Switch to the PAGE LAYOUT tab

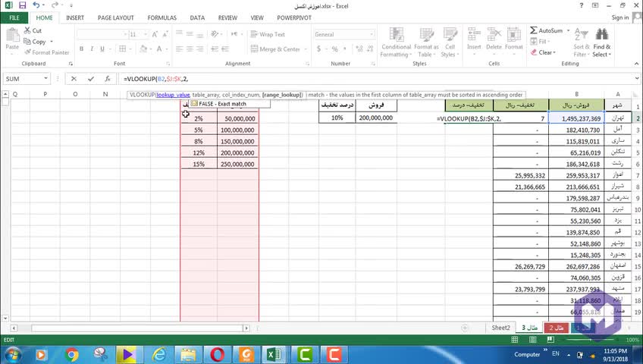click(116, 17)
